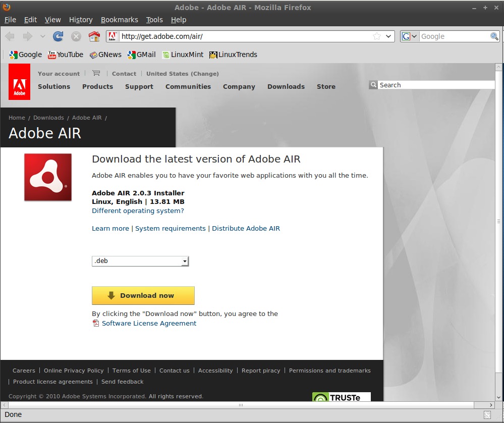Click Your account link

[59, 74]
